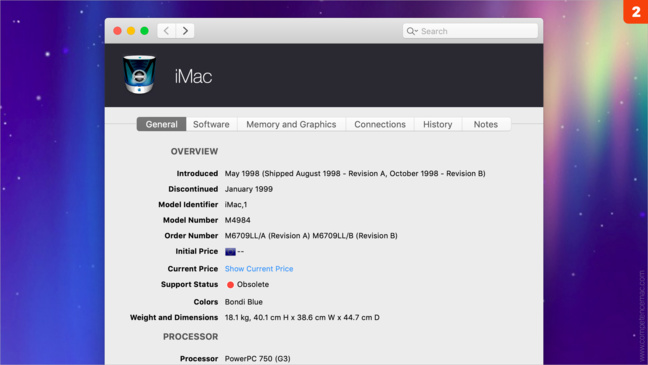The image size is (648, 365).
Task: Click the Search input field
Action: pos(470,31)
